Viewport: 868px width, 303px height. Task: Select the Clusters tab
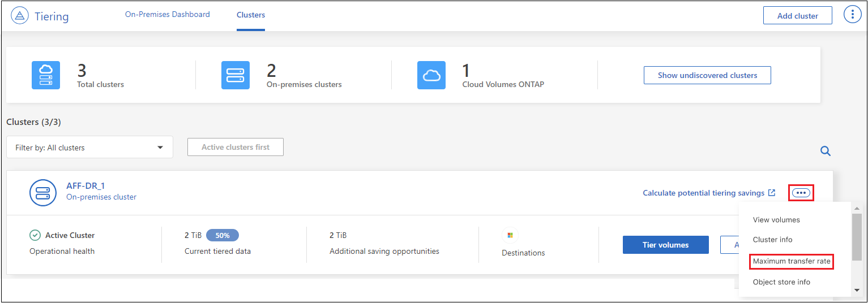[x=251, y=15]
